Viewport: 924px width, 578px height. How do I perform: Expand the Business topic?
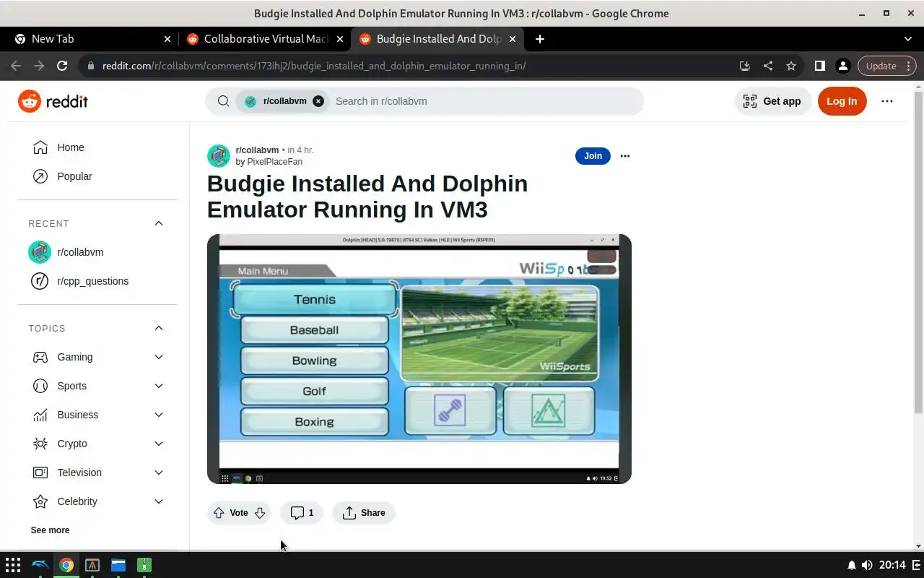click(x=159, y=415)
